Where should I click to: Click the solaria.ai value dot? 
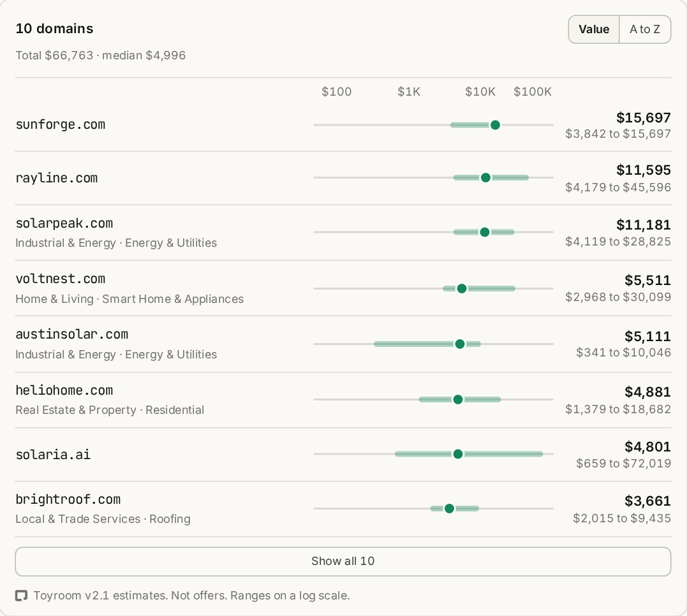(458, 454)
